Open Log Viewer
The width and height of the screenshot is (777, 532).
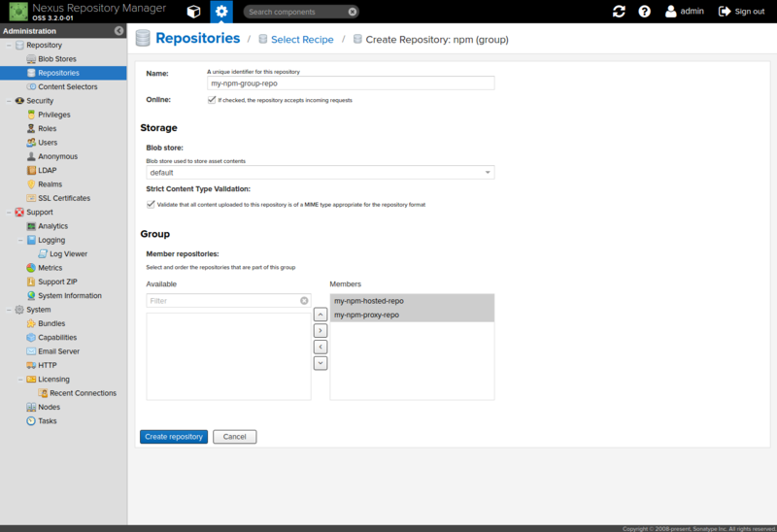[x=68, y=253]
